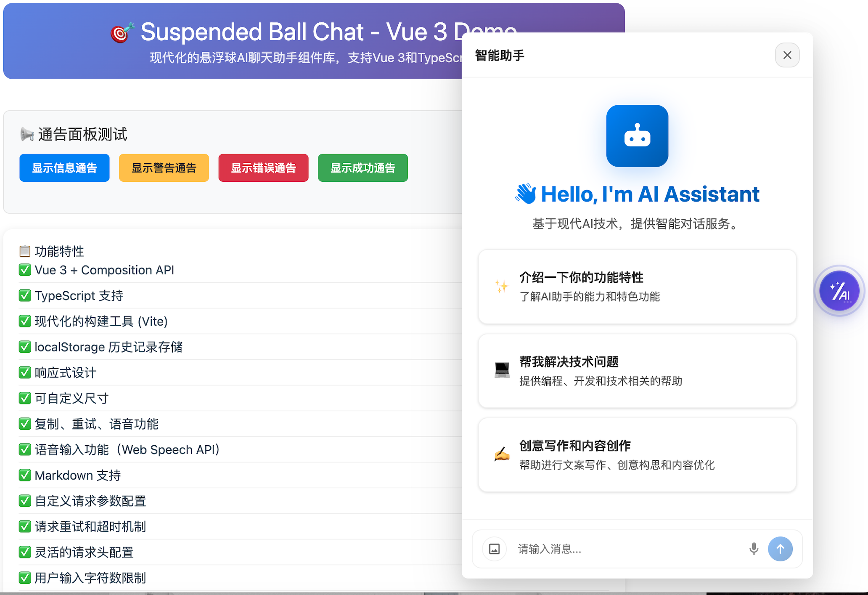Show the warning notice 显示警告通告

pos(164,168)
